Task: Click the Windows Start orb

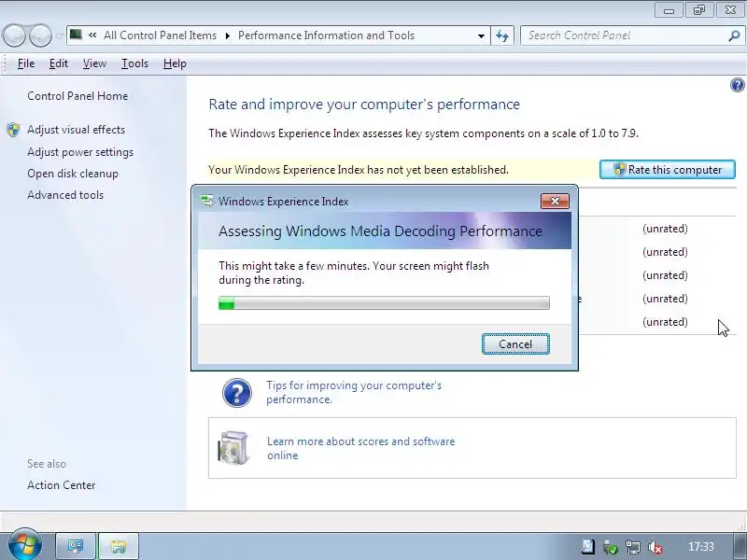Action: (x=24, y=545)
